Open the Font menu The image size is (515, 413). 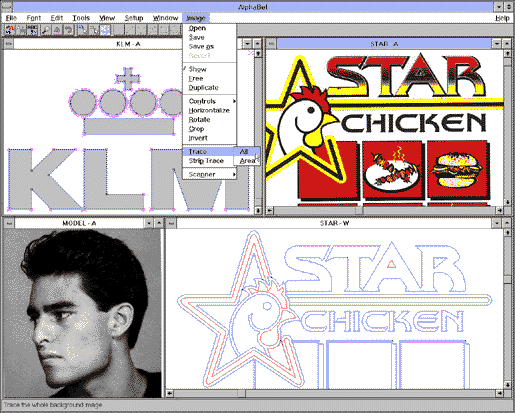click(34, 18)
